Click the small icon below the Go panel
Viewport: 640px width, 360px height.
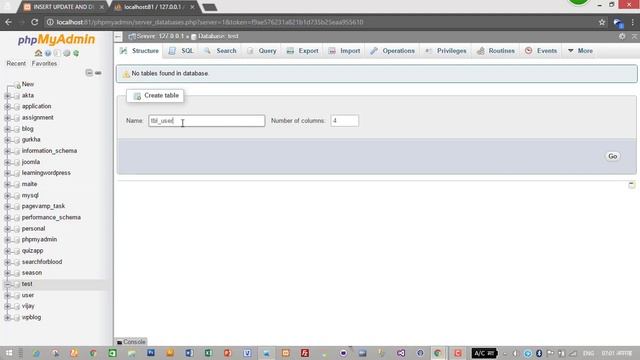(x=631, y=184)
